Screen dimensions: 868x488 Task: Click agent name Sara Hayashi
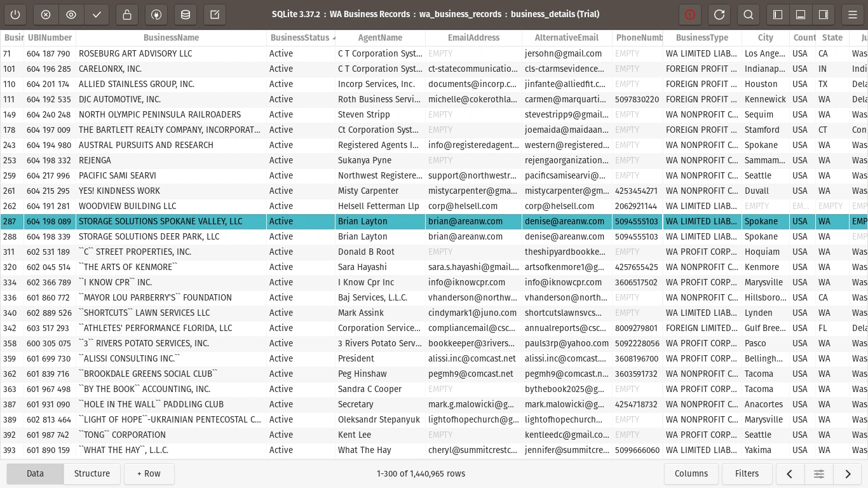tap(380, 267)
